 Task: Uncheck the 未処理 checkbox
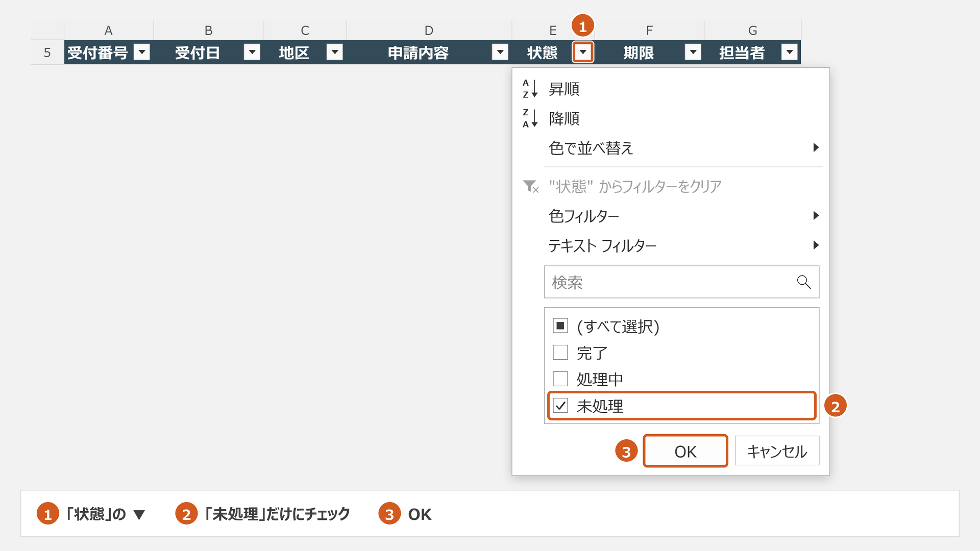click(x=560, y=406)
